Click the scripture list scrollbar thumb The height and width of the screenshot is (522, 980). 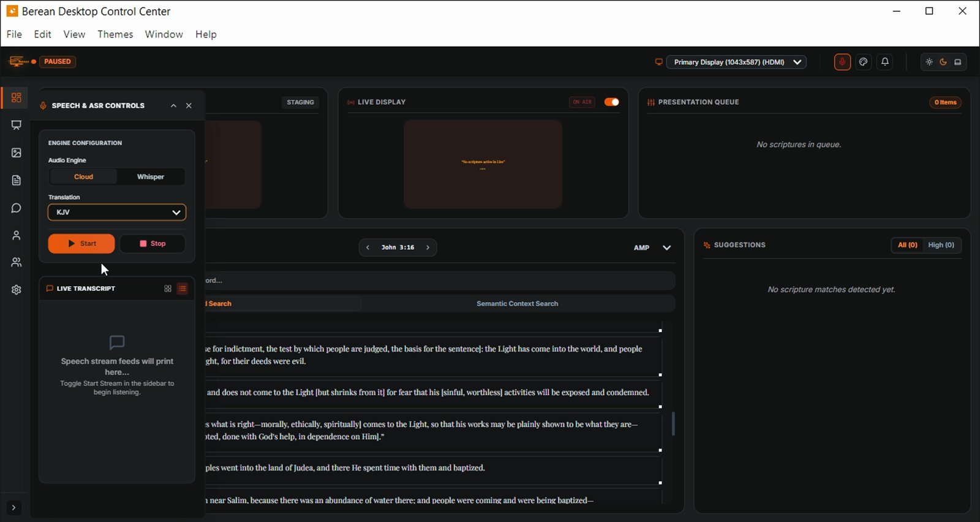[x=673, y=424]
